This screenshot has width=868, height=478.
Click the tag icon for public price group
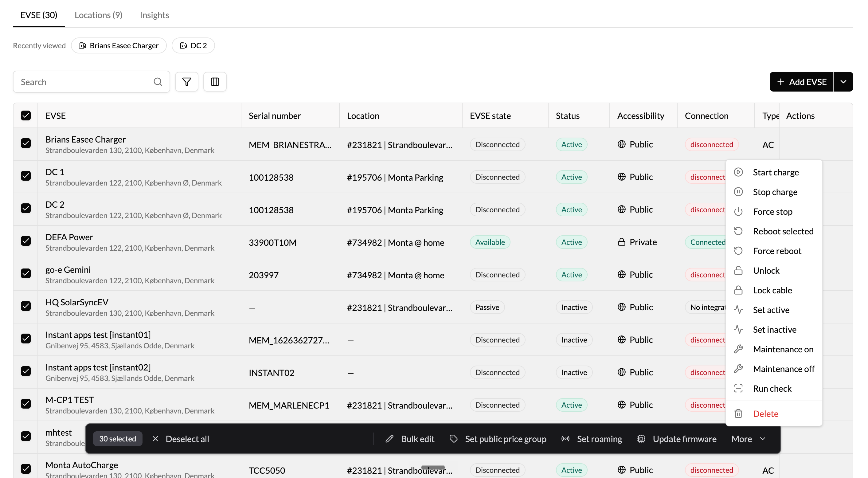pos(454,439)
